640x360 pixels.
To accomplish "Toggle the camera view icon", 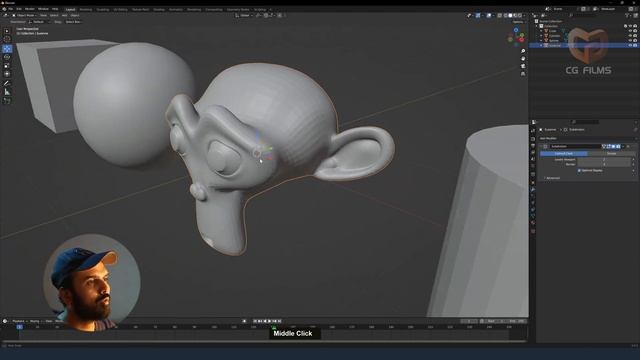I will coord(523,66).
